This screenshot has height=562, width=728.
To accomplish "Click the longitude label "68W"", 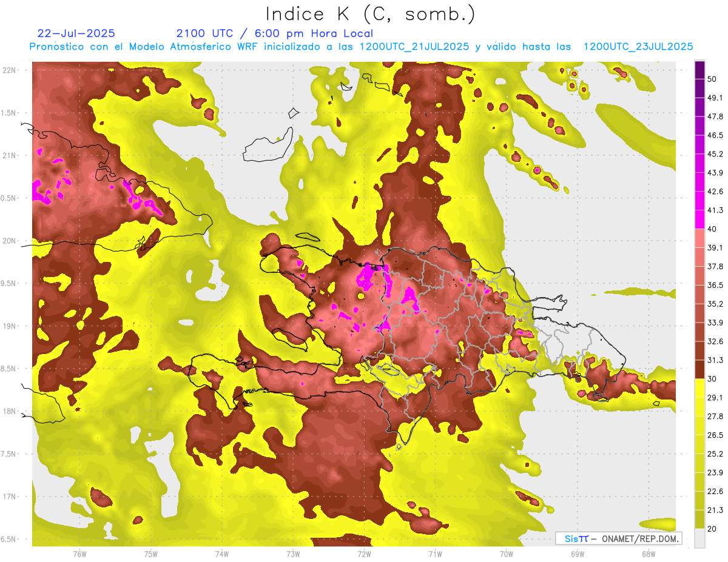I will [x=648, y=554].
